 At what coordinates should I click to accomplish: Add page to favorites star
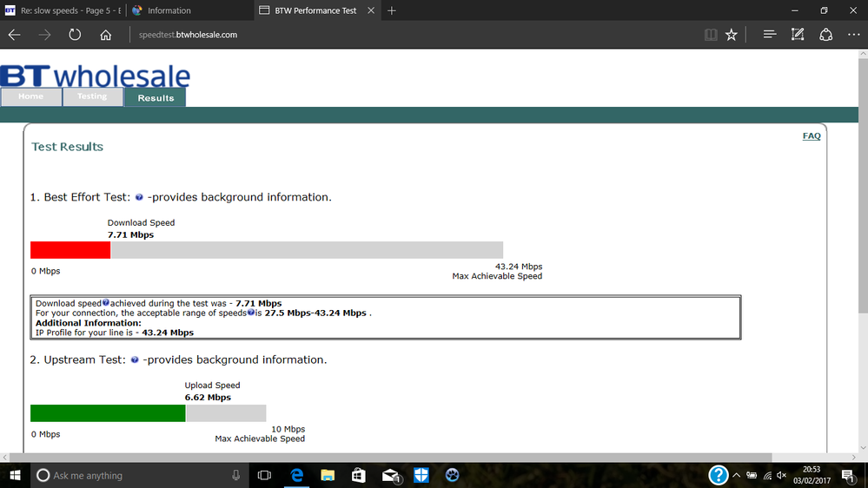click(732, 35)
